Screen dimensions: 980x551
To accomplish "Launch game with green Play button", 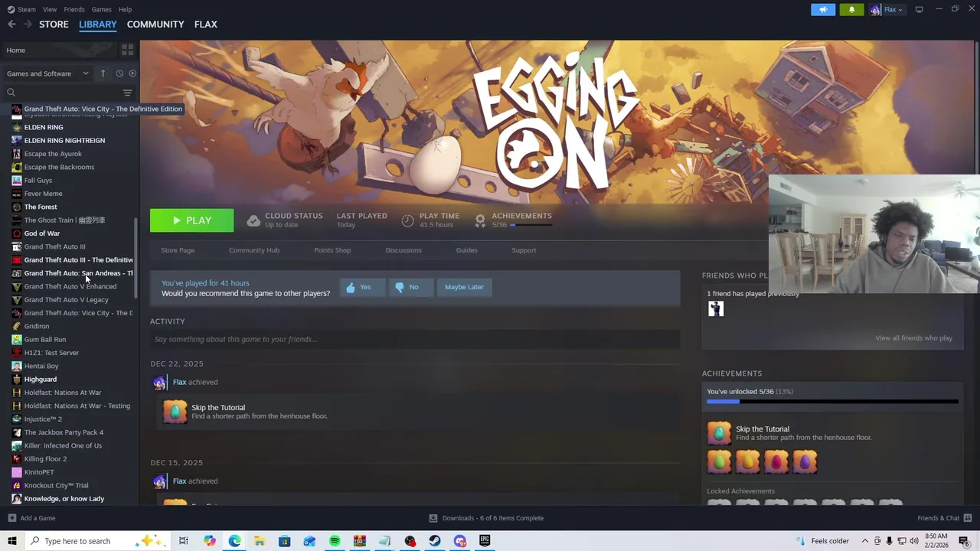I will 191,220.
